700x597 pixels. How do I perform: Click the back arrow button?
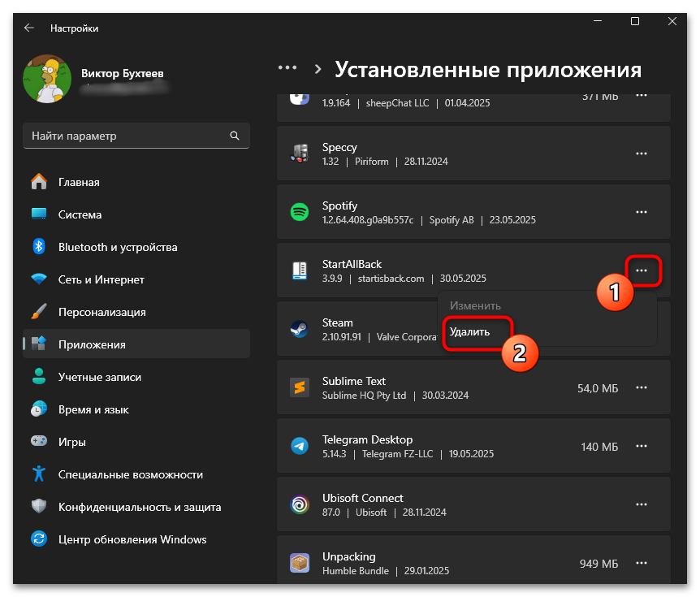[28, 28]
